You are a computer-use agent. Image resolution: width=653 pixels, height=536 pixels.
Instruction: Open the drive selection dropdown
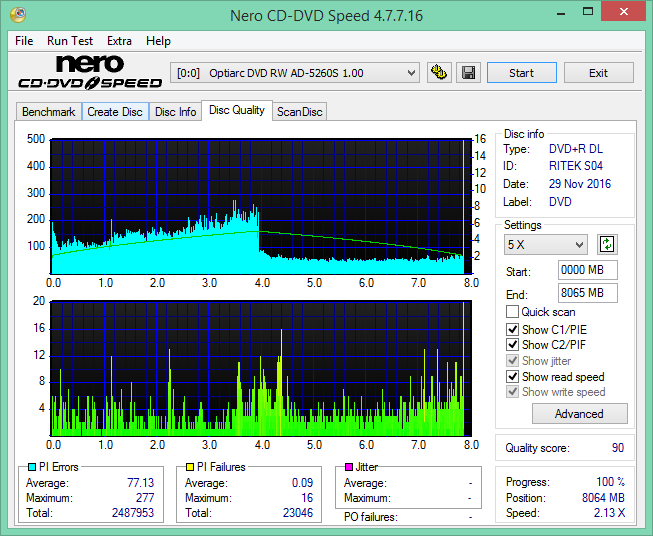[295, 73]
